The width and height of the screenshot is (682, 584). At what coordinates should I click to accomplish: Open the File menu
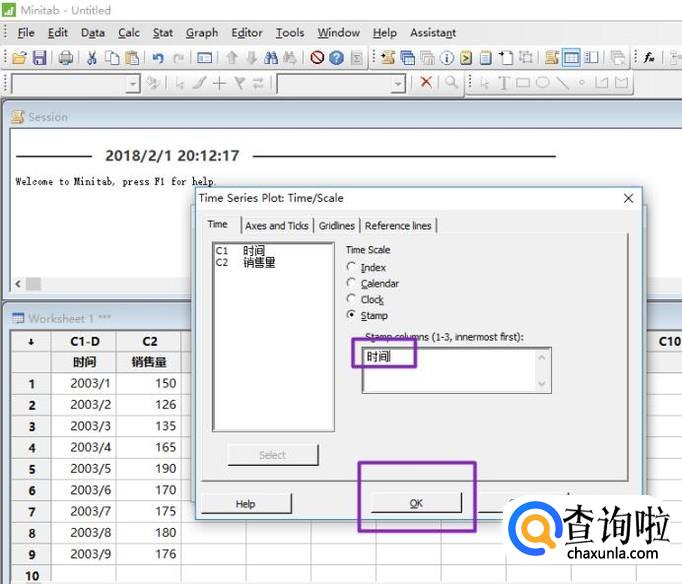pos(26,33)
